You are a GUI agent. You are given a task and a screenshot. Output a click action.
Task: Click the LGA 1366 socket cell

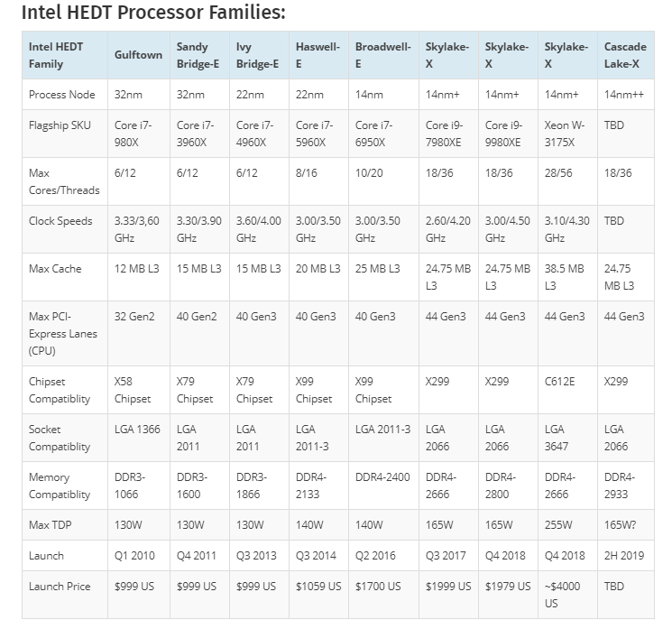click(x=137, y=430)
